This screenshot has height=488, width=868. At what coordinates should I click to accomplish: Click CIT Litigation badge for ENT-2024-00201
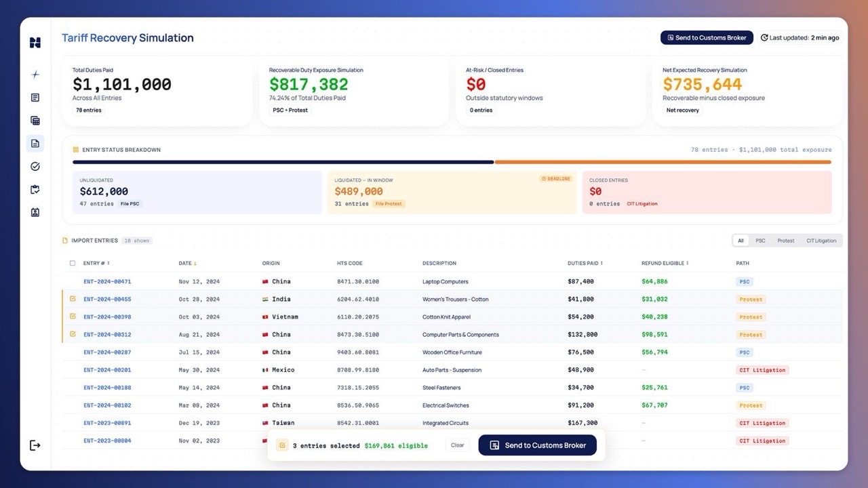[x=762, y=370]
